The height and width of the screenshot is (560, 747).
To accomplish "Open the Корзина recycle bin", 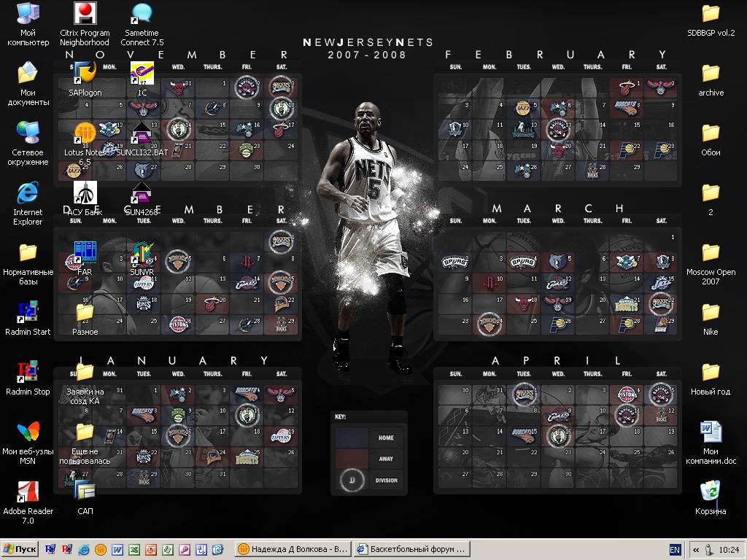I will coord(711,497).
